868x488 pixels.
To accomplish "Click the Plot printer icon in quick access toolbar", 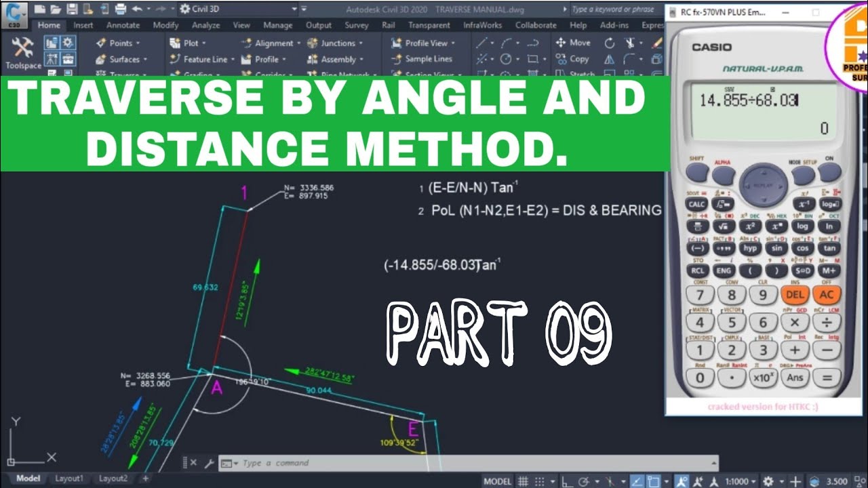I will click(x=120, y=9).
